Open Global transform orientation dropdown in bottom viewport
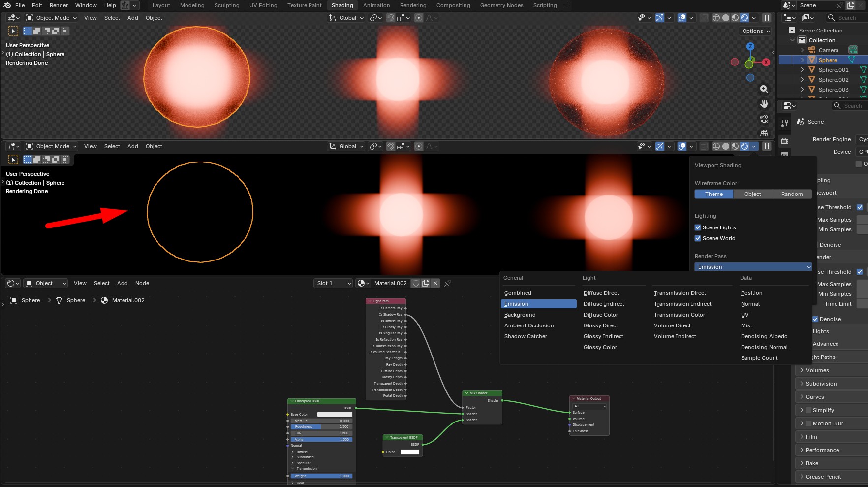The width and height of the screenshot is (868, 487). point(347,146)
